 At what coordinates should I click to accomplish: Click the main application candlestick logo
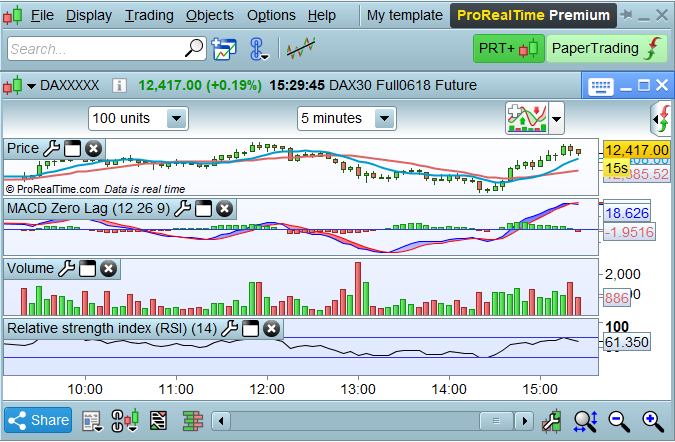(x=12, y=15)
